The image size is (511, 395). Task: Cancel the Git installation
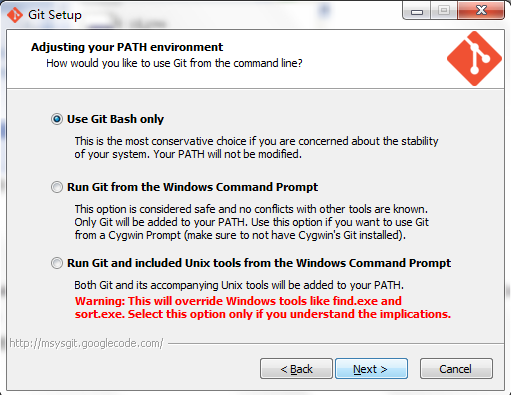click(456, 369)
